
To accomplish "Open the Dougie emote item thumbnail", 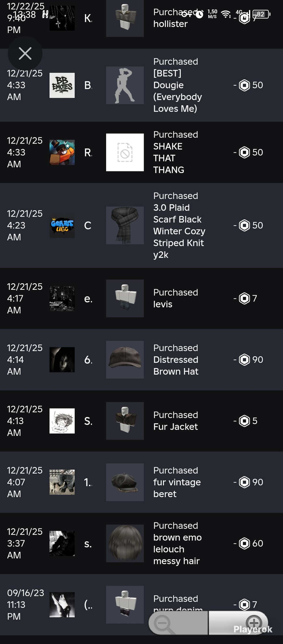I will click(125, 85).
